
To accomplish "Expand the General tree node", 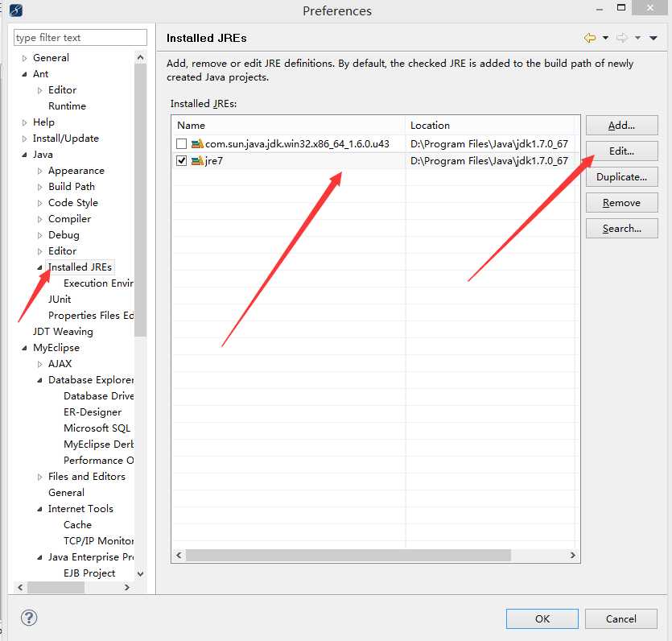I will point(24,58).
